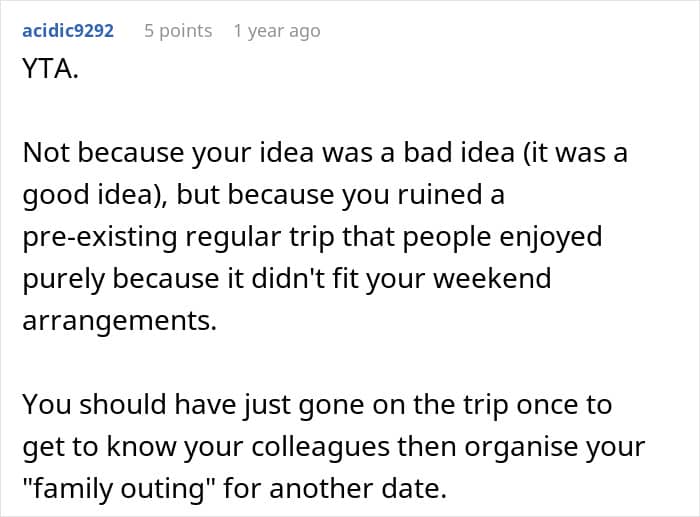The width and height of the screenshot is (700, 517).
Task: Click the word colleagues in last paragraph
Action: (x=321, y=447)
